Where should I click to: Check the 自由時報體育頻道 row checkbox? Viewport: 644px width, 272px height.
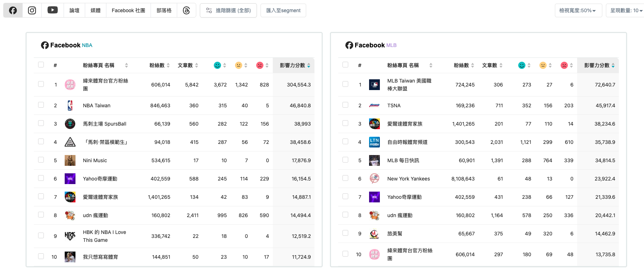pos(345,141)
